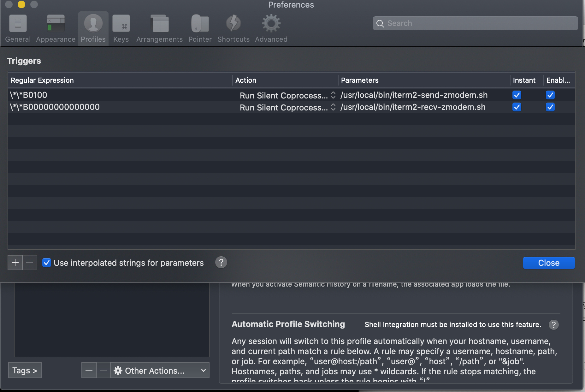585x392 pixels.
Task: Close the Triggers sheet
Action: tap(548, 263)
